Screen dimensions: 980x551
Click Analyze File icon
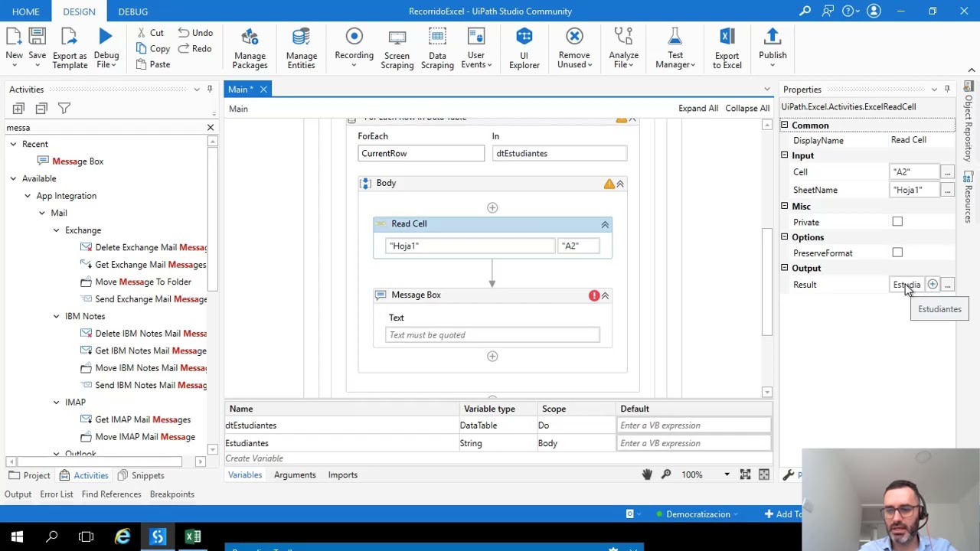pyautogui.click(x=623, y=38)
